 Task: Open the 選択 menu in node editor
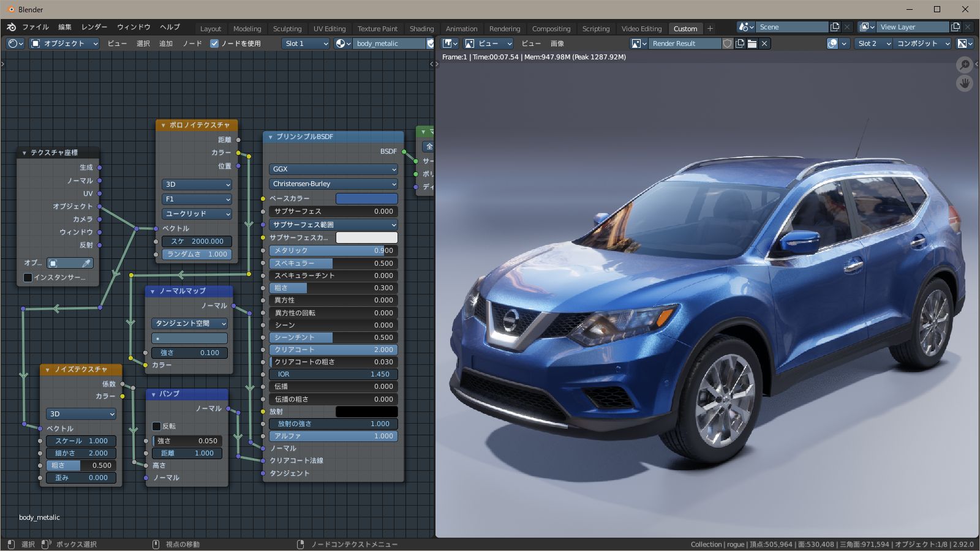(x=143, y=43)
